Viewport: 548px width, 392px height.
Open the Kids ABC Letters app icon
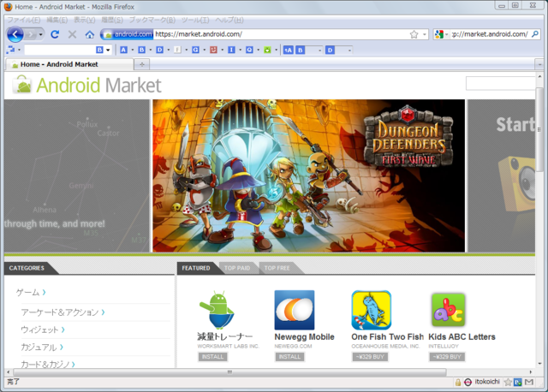448,310
